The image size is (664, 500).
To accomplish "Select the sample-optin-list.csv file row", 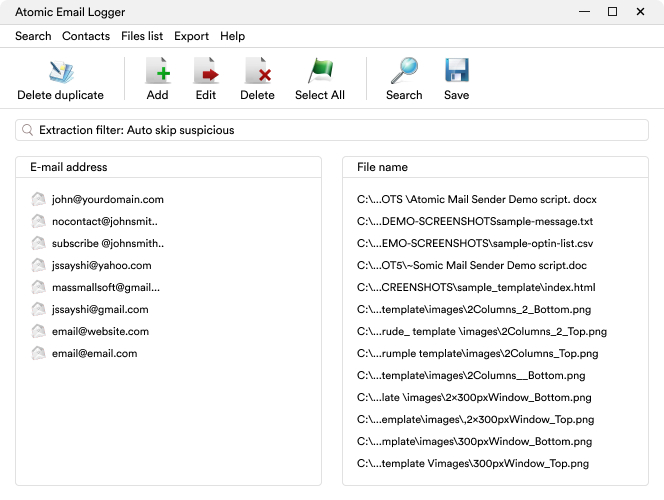I will [475, 243].
